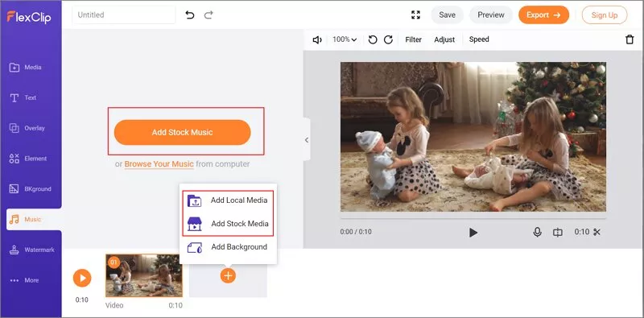Viewport: 644px width, 318px height.
Task: Open the Overlay panel in sidebar
Action: click(27, 128)
